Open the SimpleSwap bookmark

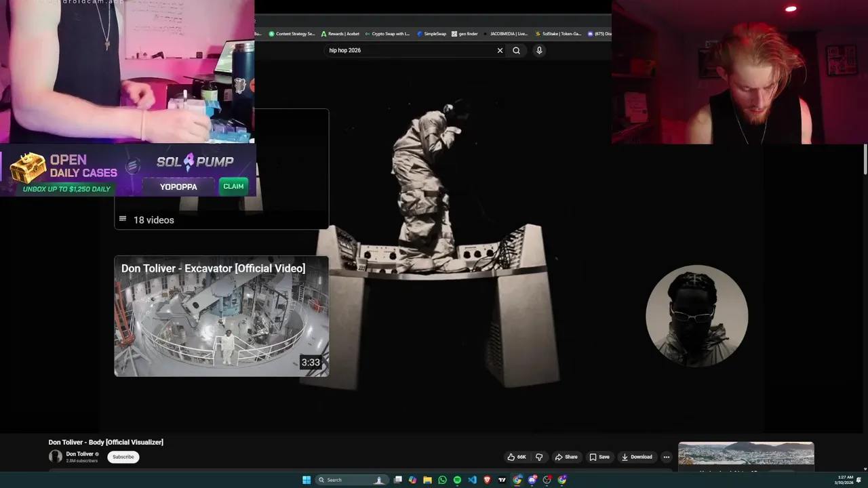[x=432, y=33]
